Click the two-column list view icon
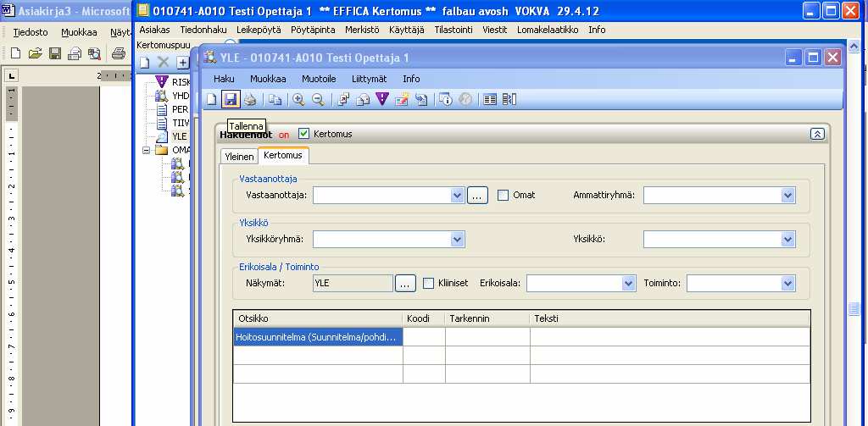Viewport: 868px width, 426px height. tap(490, 100)
